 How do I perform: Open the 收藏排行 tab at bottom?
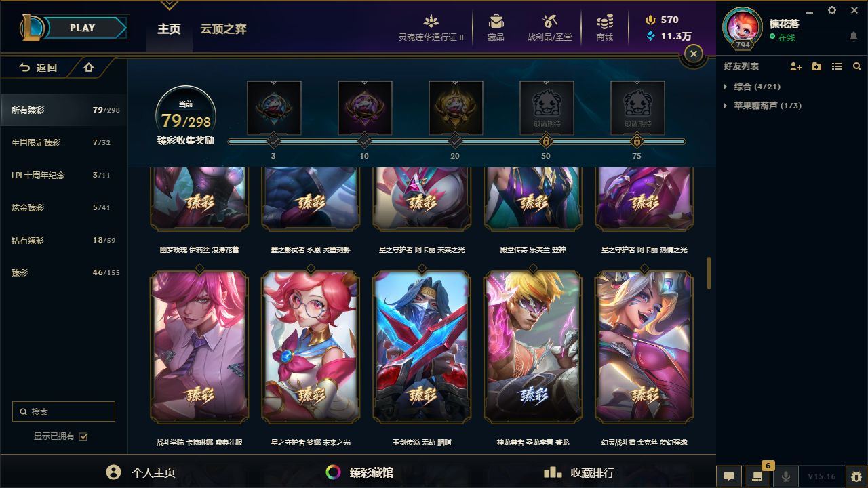pyautogui.click(x=579, y=472)
